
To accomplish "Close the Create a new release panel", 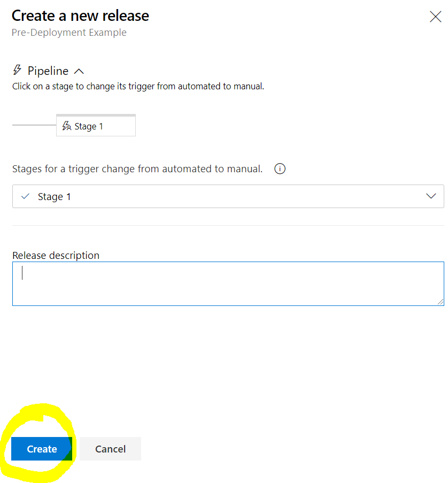I will coord(435,17).
